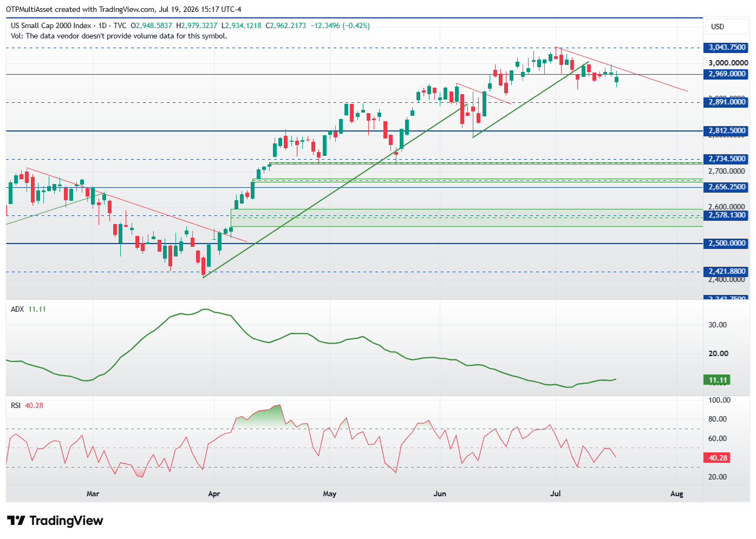
Task: Click the Apr marker on time axis
Action: [x=214, y=494]
